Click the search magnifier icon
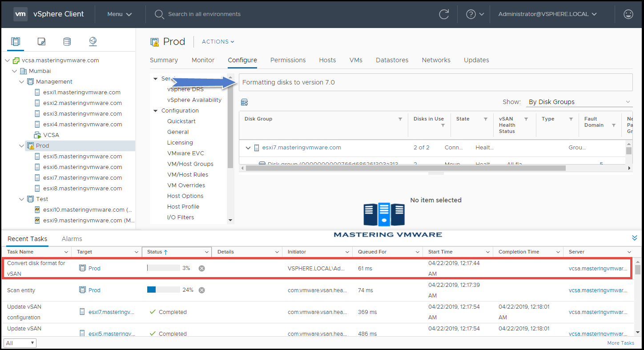Viewport: 644px width, 350px height. point(159,14)
